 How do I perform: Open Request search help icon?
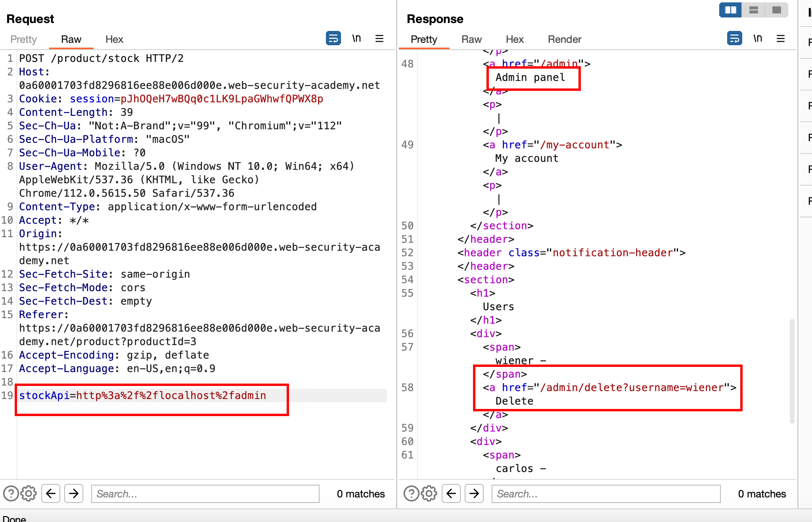tap(11, 493)
